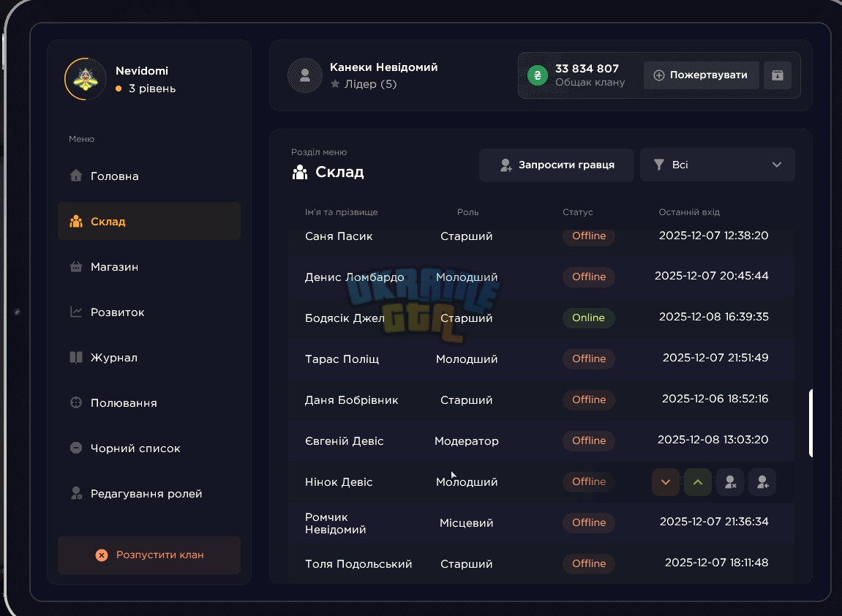Click the 3 рівень clan level label

152,89
